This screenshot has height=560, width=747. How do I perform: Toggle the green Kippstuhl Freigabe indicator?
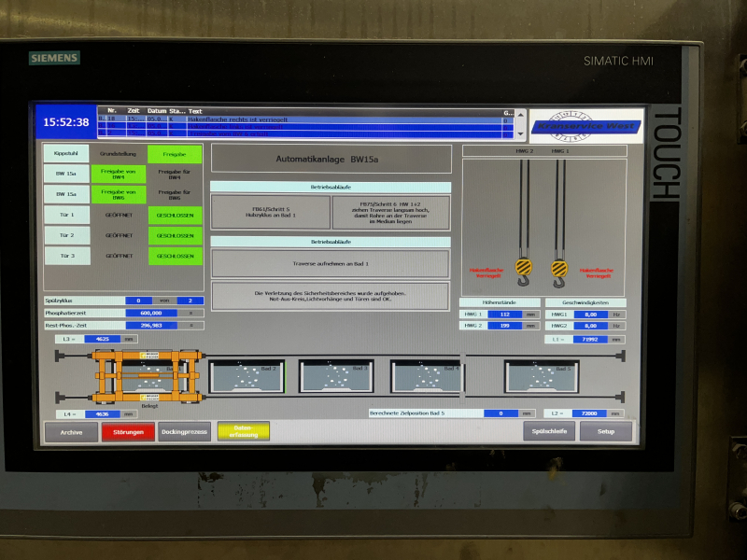[175, 154]
